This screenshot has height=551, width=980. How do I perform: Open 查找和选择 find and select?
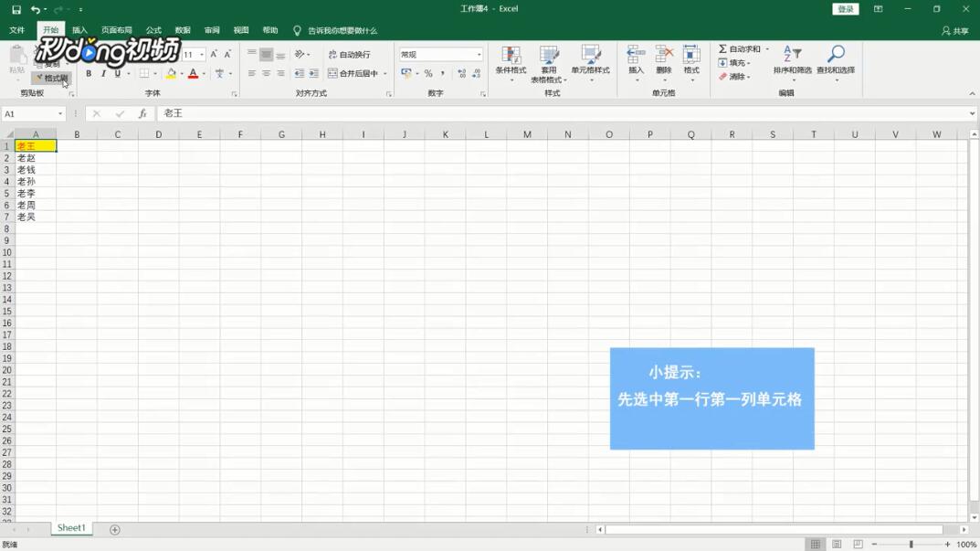pyautogui.click(x=836, y=62)
